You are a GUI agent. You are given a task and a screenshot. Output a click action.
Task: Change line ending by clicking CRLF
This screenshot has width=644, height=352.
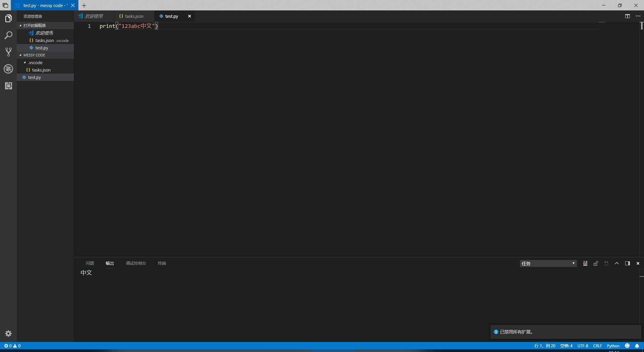[598, 346]
